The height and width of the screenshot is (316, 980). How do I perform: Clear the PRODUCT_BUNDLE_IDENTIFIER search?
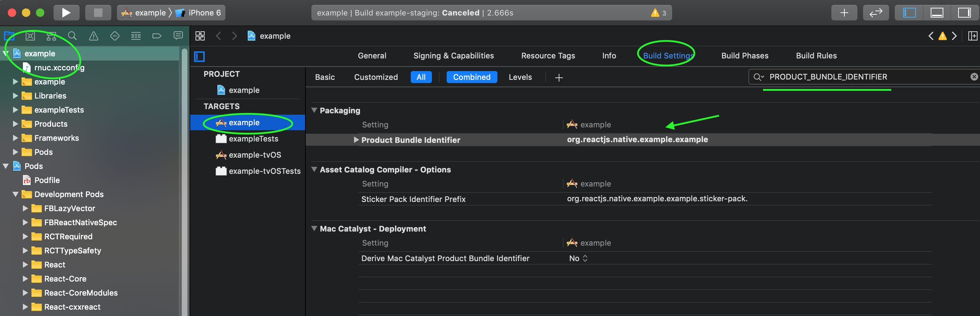pyautogui.click(x=974, y=77)
